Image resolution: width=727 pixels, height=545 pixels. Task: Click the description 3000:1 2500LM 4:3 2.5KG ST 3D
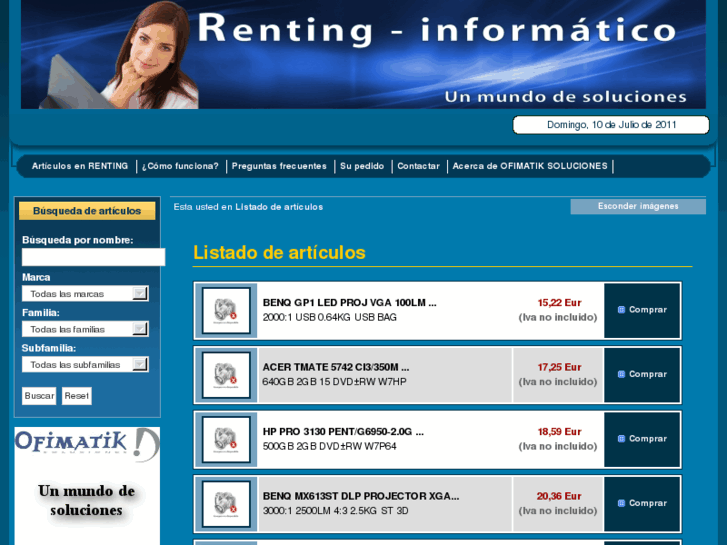[x=336, y=511]
